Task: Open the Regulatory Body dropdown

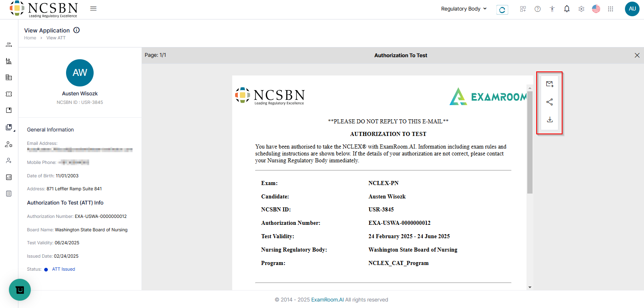Action: coord(464,9)
